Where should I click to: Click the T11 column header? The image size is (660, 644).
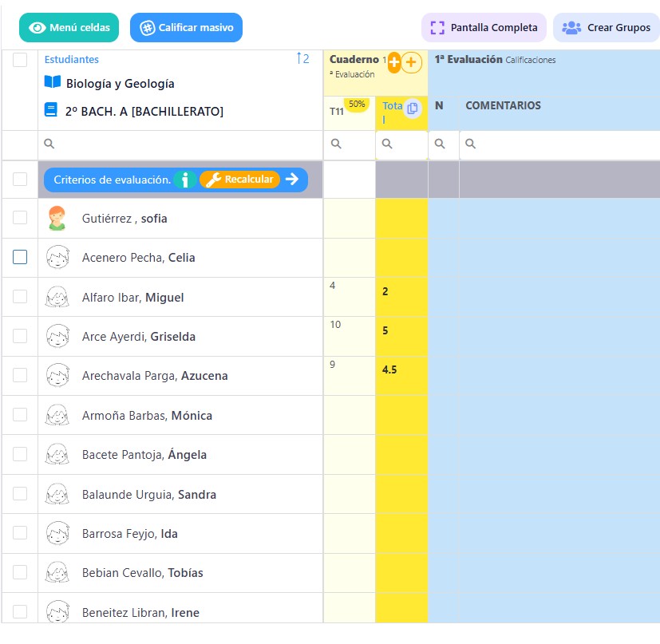tap(337, 112)
